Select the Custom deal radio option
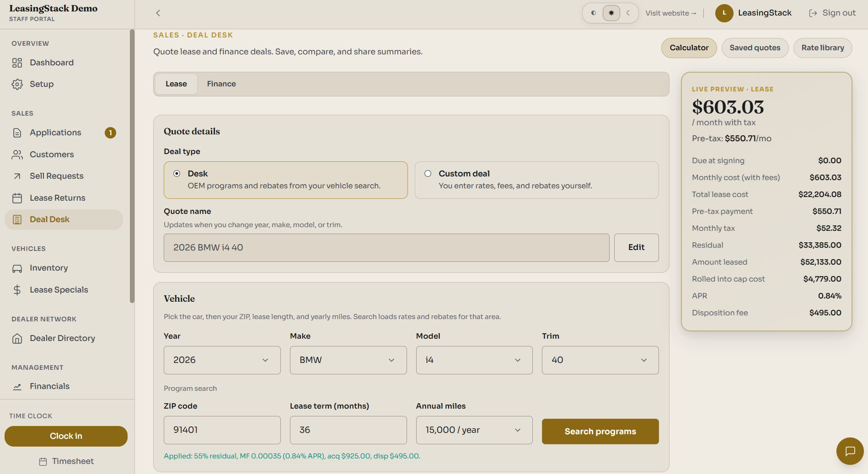Viewport: 868px width, 474px height. (428, 174)
